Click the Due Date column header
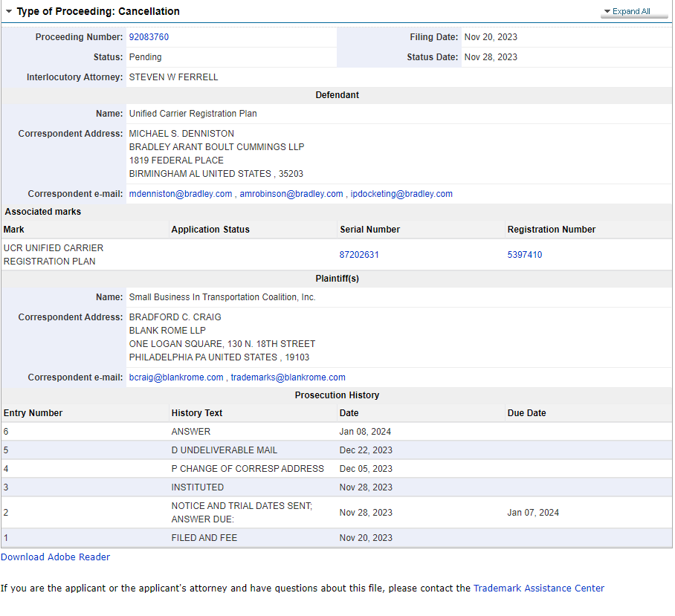Image resolution: width=675 pixels, height=616 pixels. 526,413
